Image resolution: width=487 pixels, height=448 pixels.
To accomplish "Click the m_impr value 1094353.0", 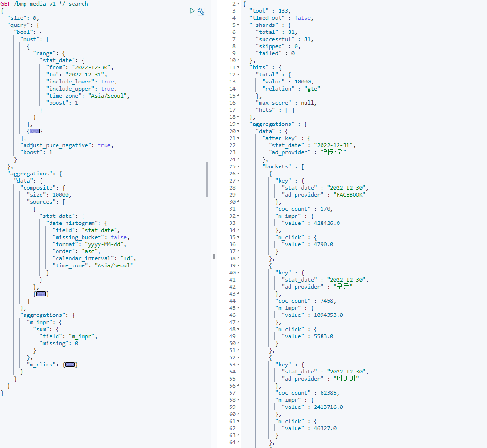I will pyautogui.click(x=328, y=315).
